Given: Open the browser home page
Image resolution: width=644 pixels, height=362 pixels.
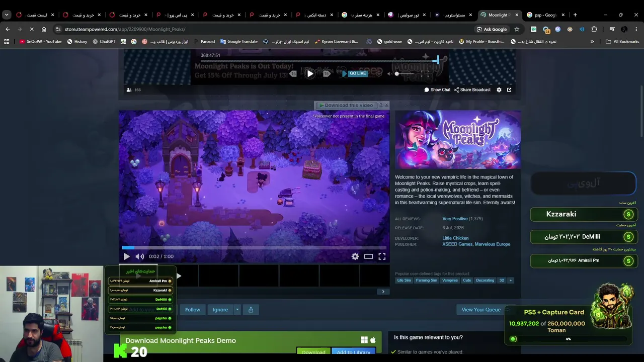Looking at the screenshot, I should (44, 29).
